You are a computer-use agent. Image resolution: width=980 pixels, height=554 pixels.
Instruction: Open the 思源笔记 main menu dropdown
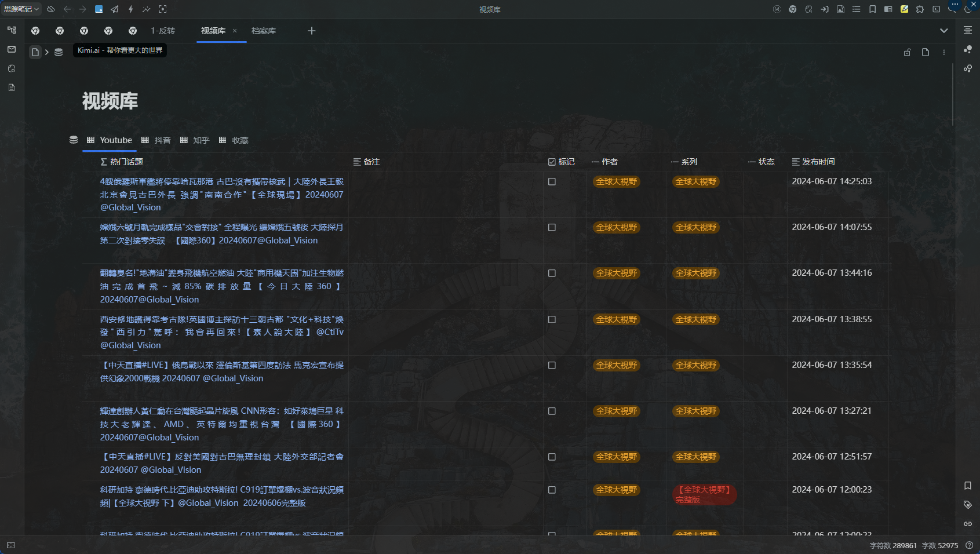click(x=21, y=9)
